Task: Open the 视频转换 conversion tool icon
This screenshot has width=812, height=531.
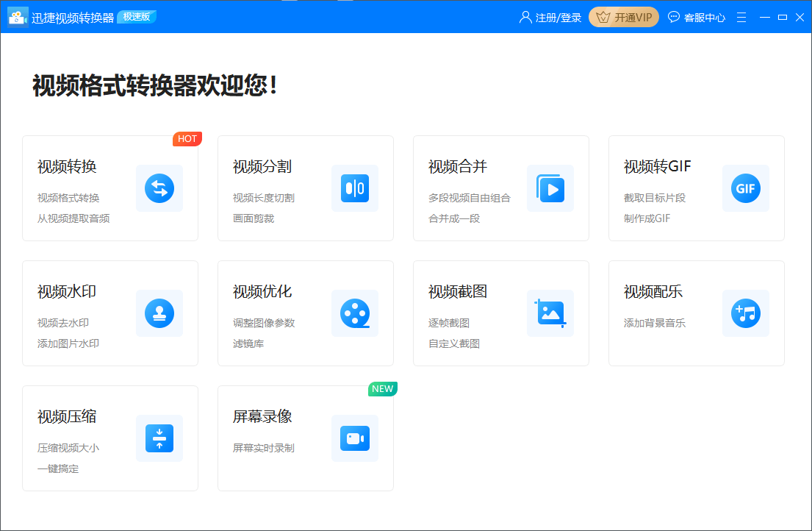Action: click(159, 188)
